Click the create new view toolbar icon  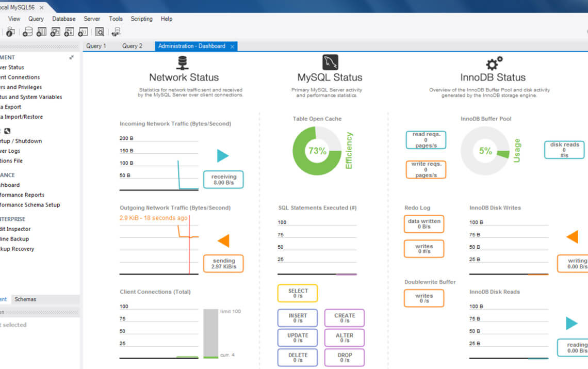[55, 32]
